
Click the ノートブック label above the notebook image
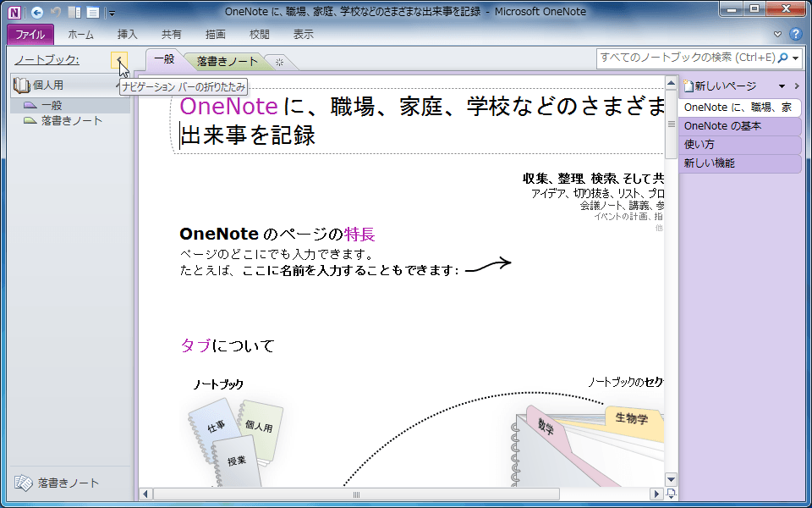[x=218, y=384]
